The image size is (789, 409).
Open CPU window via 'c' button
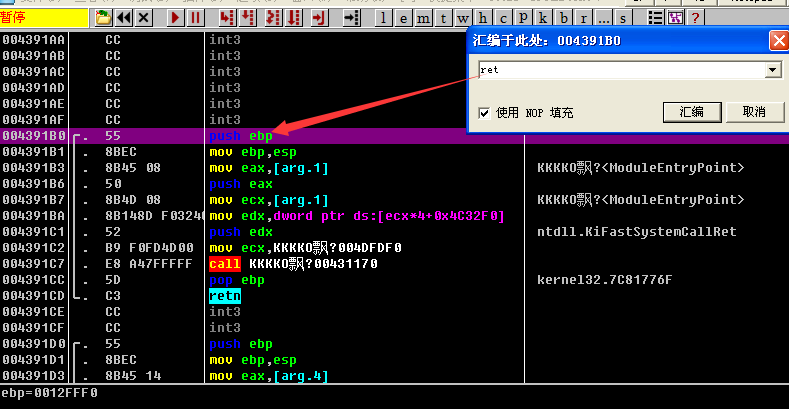[x=503, y=18]
